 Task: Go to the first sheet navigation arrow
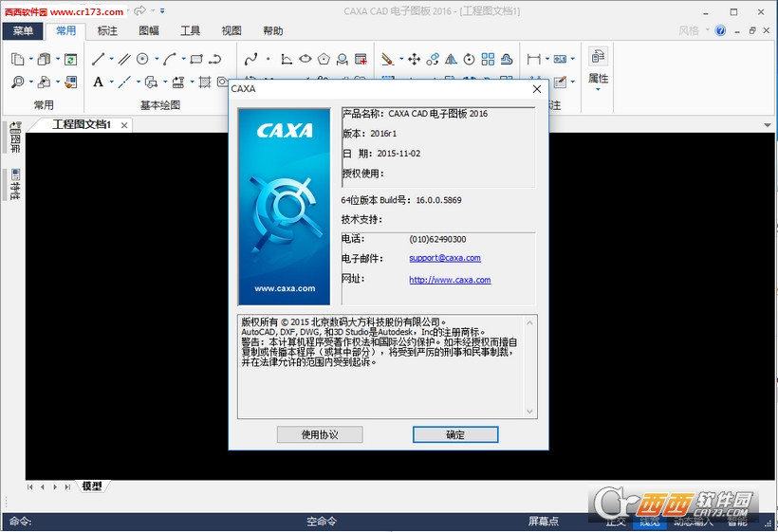(29, 486)
